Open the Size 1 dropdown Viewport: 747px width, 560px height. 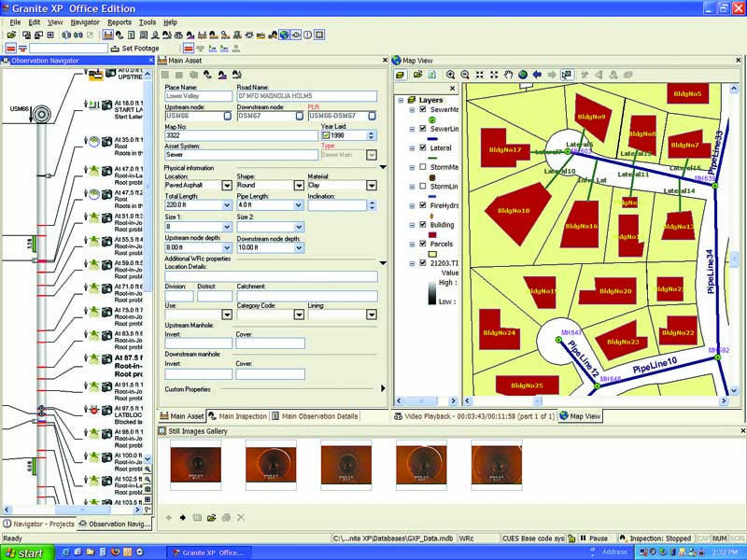pyautogui.click(x=227, y=227)
